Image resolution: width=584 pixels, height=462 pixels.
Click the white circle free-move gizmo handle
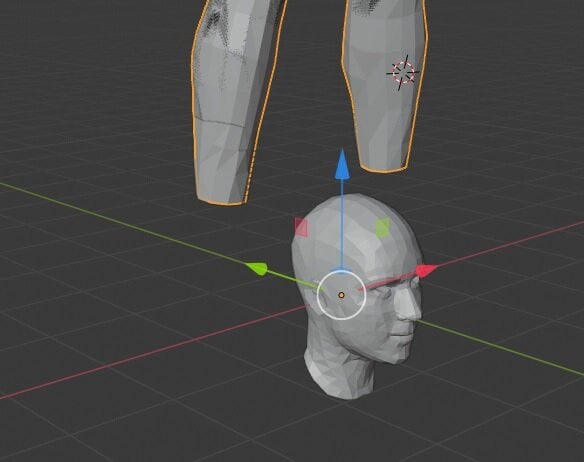pos(342,295)
